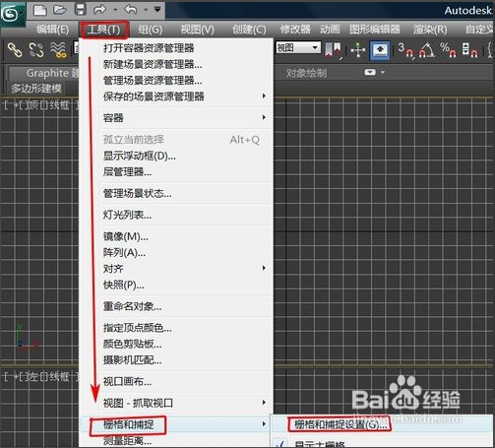Open the 渲染(R) menu
This screenshot has width=495, height=448.
pyautogui.click(x=430, y=30)
